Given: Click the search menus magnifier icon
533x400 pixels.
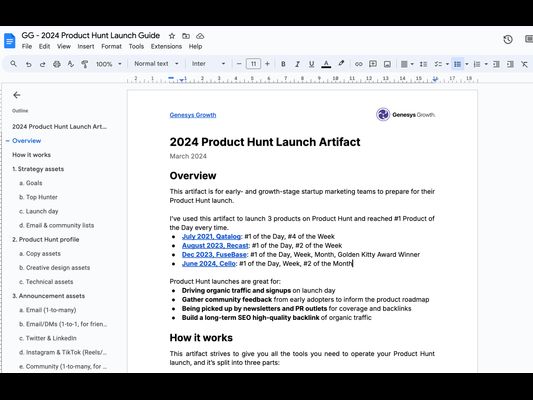Looking at the screenshot, I should [14, 64].
